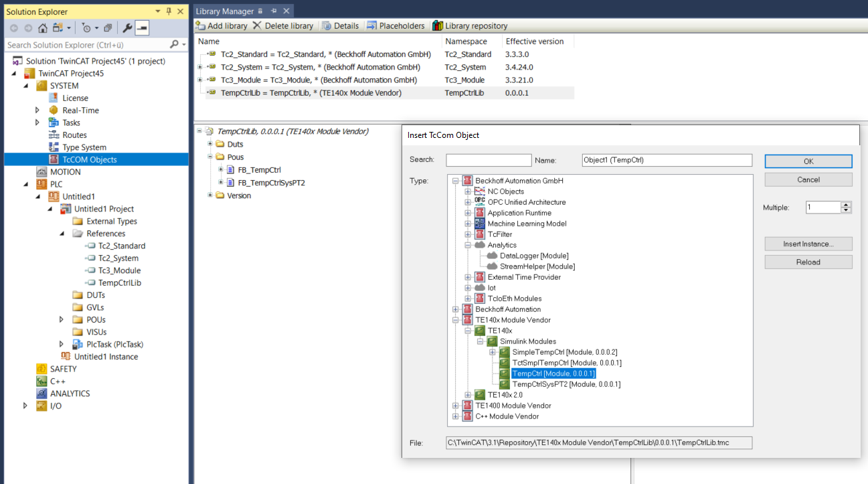Click the Machine Learning Model icon
The image size is (868, 484).
pos(479,224)
